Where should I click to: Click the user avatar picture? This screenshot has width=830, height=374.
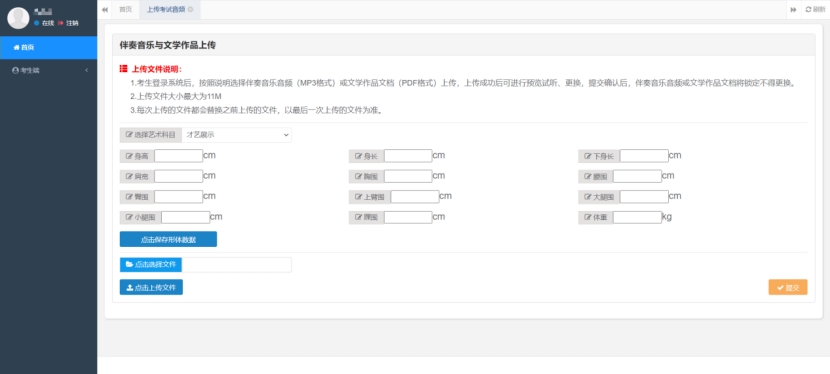pyautogui.click(x=18, y=18)
